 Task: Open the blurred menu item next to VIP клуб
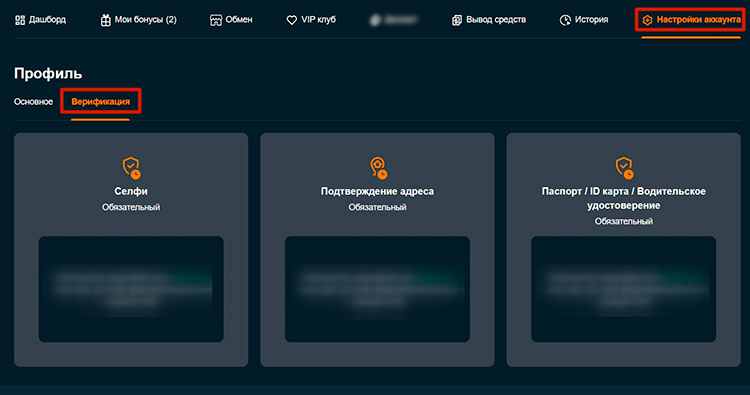[394, 20]
